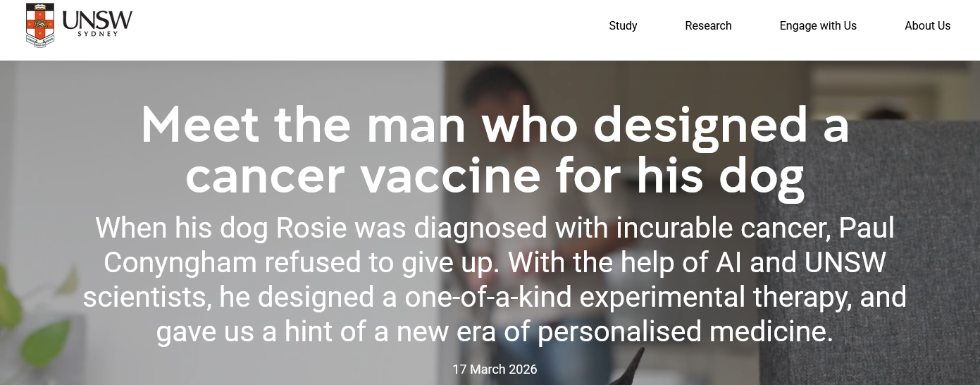Screen dimensions: 980x385
Task: Click the UNSW crest shield logo
Action: [x=39, y=25]
